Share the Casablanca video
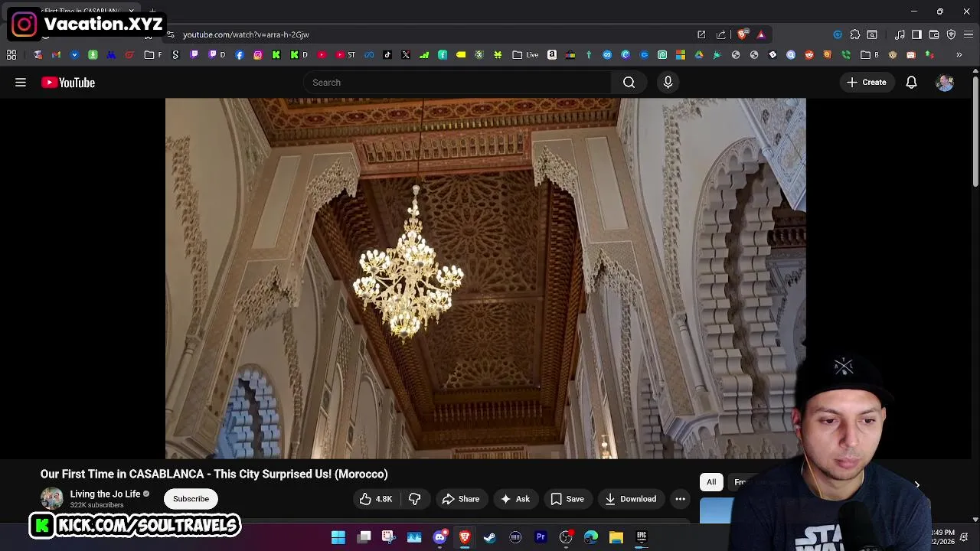Viewport: 980px width, 551px height. pos(460,499)
